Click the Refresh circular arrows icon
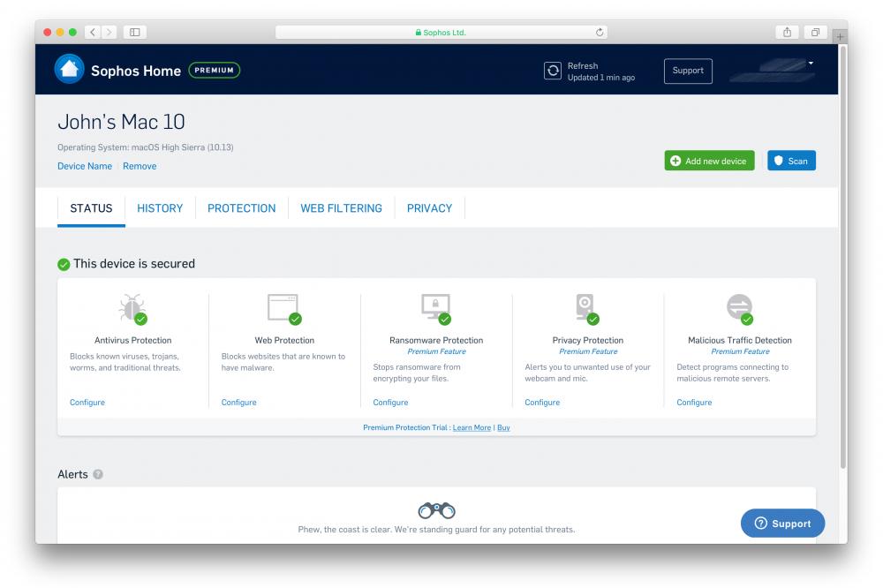883x588 pixels. click(x=553, y=71)
